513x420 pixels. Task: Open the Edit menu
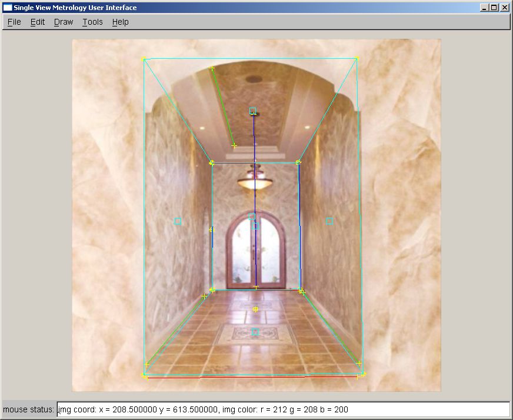tap(37, 22)
